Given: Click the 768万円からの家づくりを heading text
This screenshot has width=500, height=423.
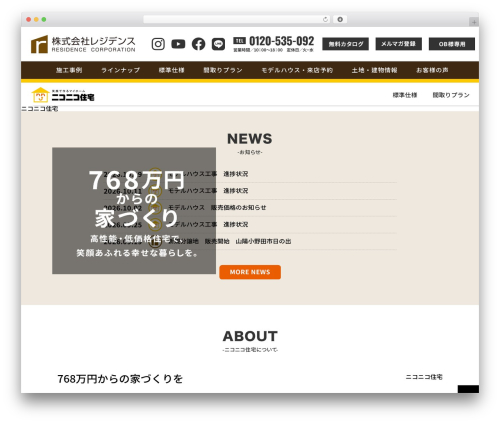Looking at the screenshot, I should click(120, 379).
